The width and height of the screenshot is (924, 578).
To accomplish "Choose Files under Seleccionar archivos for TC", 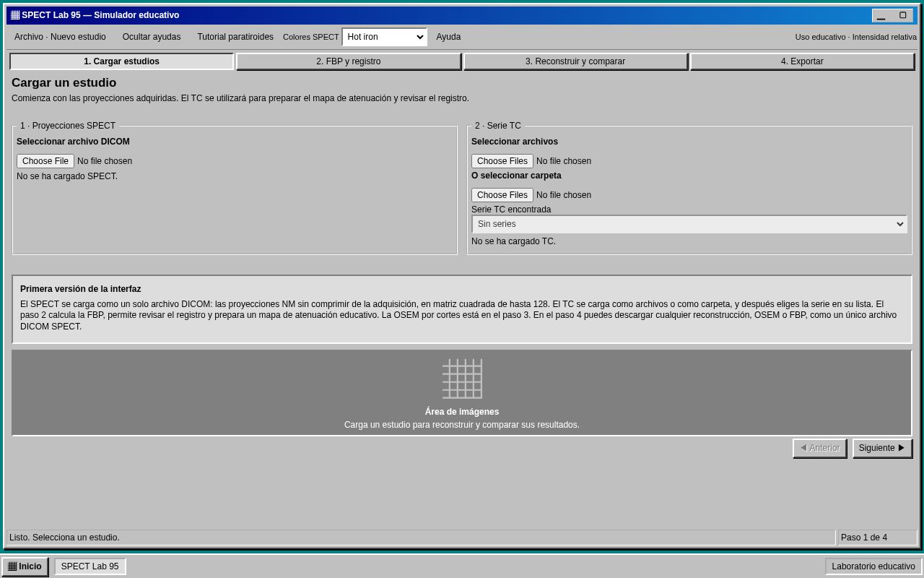I will click(502, 161).
